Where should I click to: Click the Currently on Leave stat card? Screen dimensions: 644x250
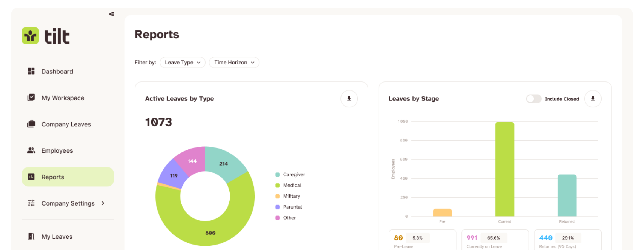point(495,240)
